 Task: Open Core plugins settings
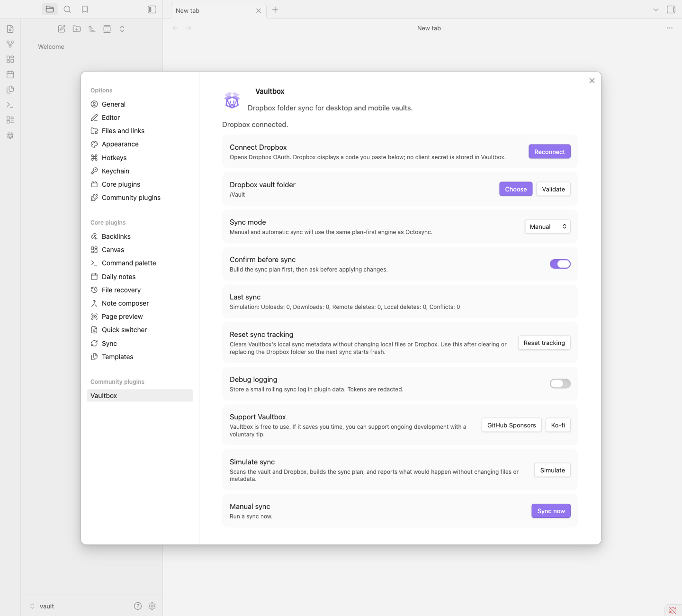[140, 184]
